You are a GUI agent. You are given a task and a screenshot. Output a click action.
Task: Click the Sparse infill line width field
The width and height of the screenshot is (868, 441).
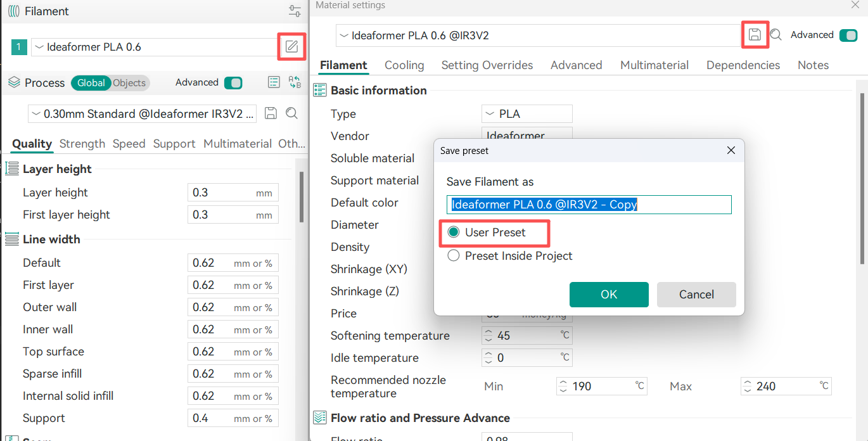coord(233,374)
